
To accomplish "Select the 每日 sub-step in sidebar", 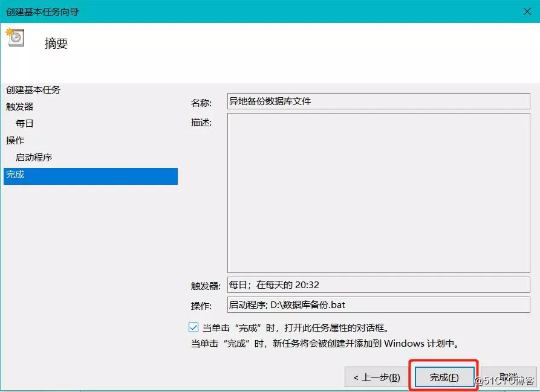I will click(24, 123).
